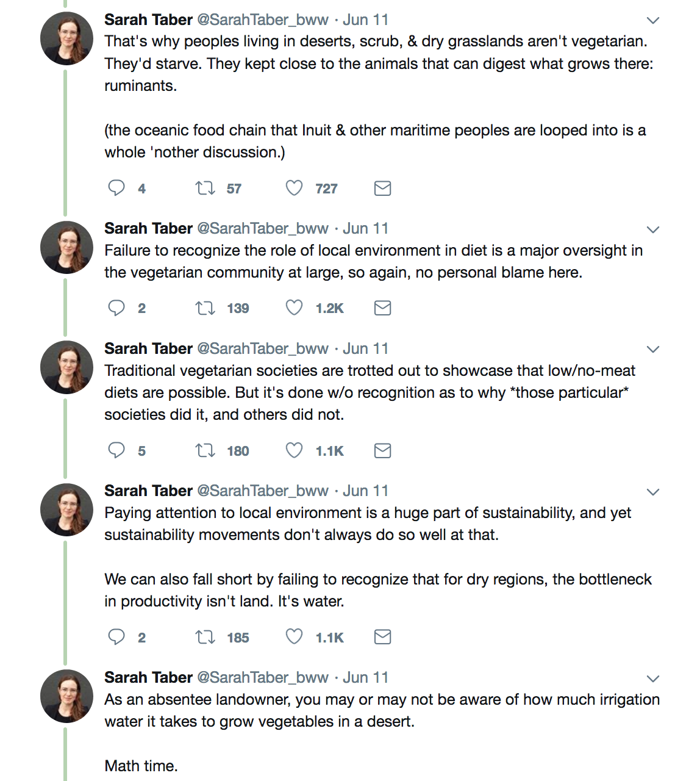The width and height of the screenshot is (700, 781).
Task: Send the ruminants tweet via direct message
Action: click(x=382, y=188)
